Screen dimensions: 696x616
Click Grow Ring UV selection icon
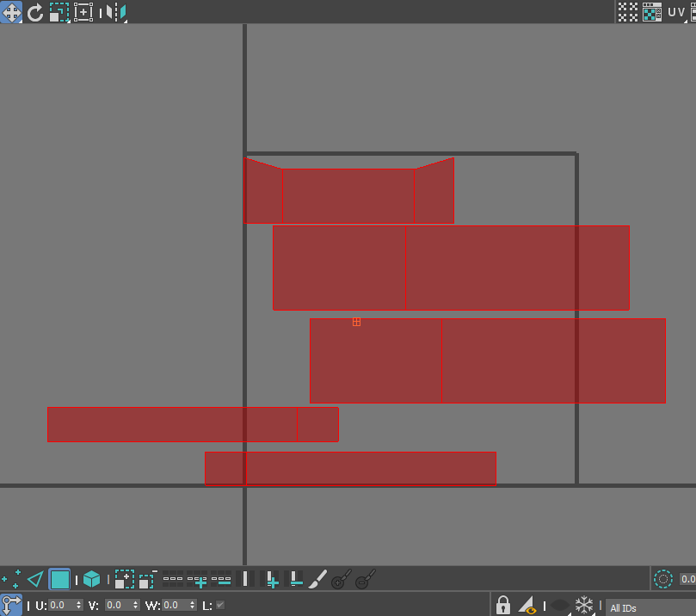tap(269, 579)
